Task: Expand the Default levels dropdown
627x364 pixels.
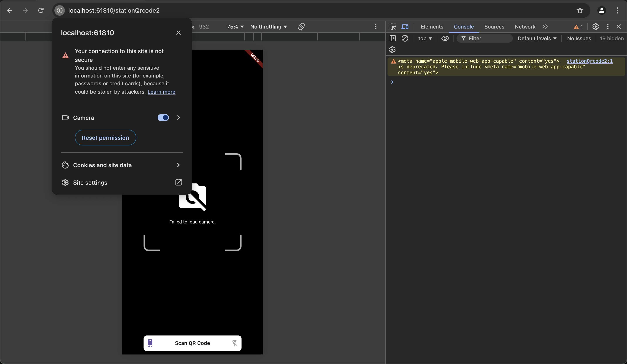Action: (537, 38)
